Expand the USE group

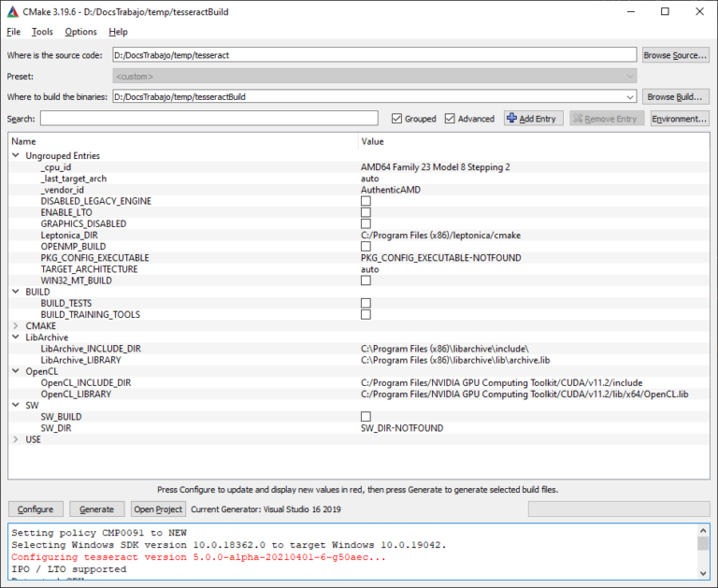coord(16,439)
